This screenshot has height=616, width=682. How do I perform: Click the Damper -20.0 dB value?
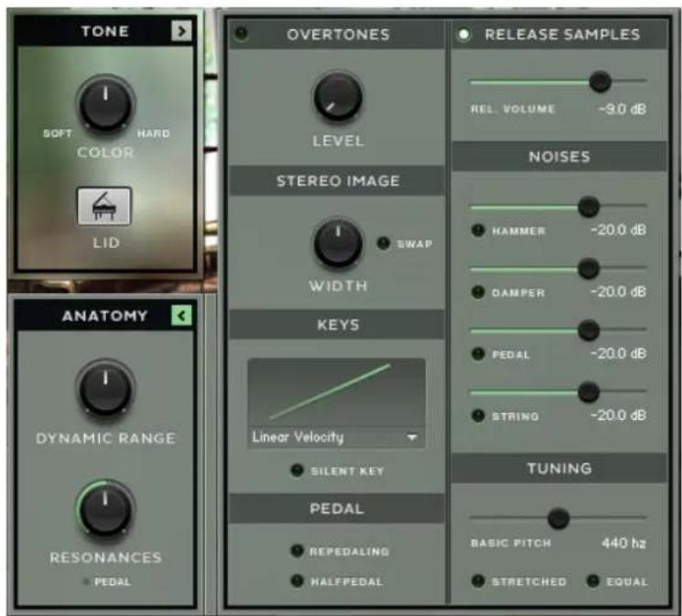[x=618, y=291]
